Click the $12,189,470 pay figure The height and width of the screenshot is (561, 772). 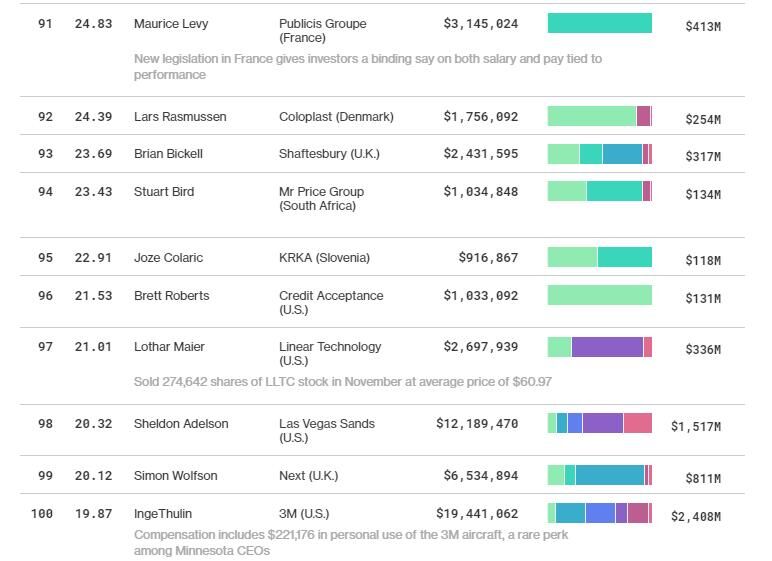[x=477, y=424]
